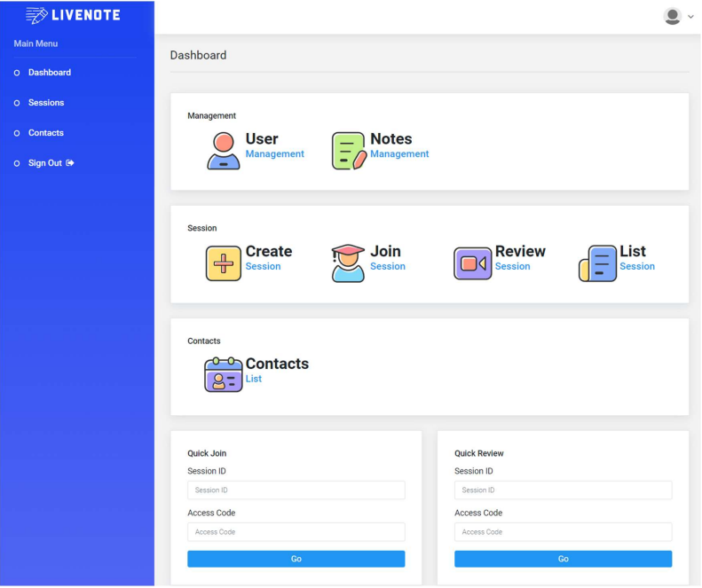Click the Quick Join Access Code field

[x=296, y=532]
